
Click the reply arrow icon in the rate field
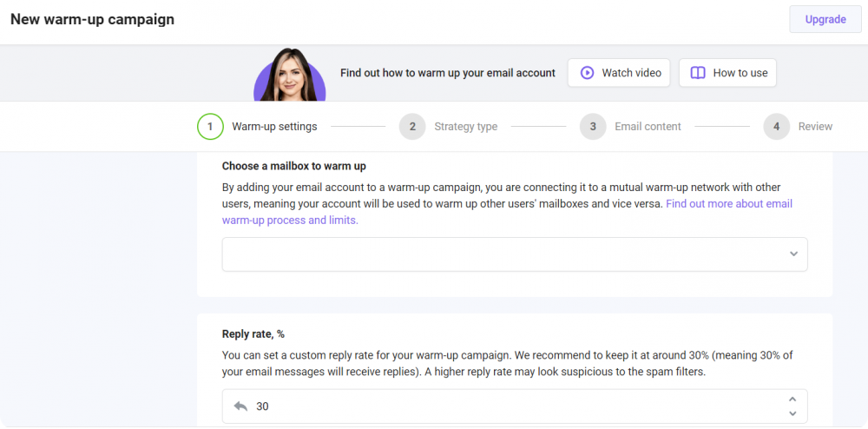240,406
